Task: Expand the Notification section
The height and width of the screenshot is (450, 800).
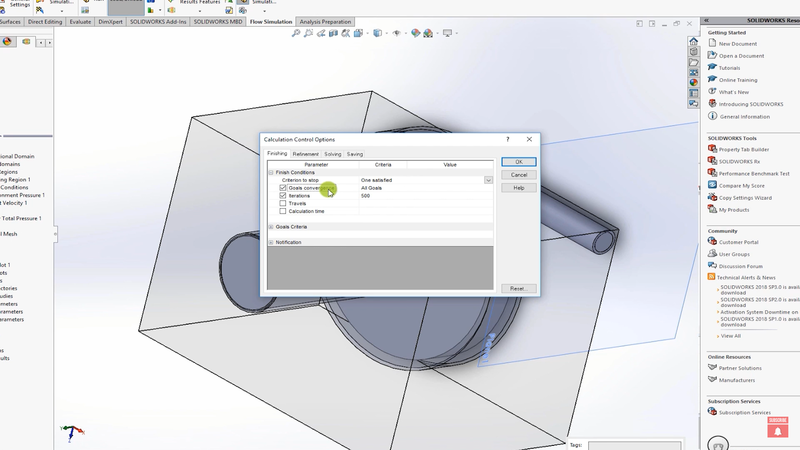Action: click(x=271, y=242)
